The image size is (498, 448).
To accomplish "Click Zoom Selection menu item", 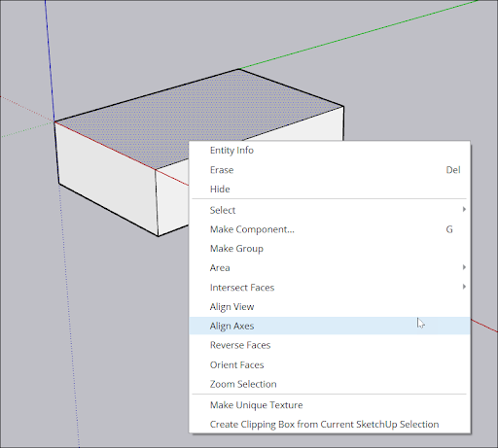I will pyautogui.click(x=329, y=384).
